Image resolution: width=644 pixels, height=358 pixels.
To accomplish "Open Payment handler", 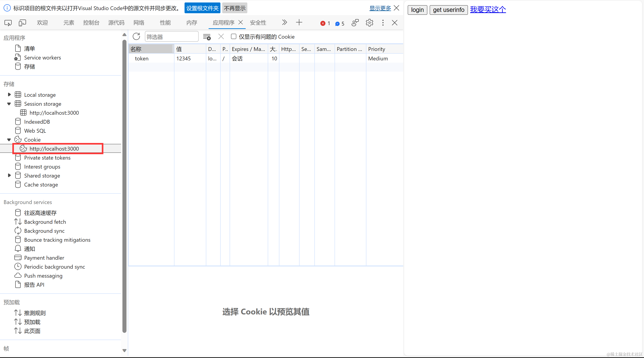I will click(x=44, y=258).
